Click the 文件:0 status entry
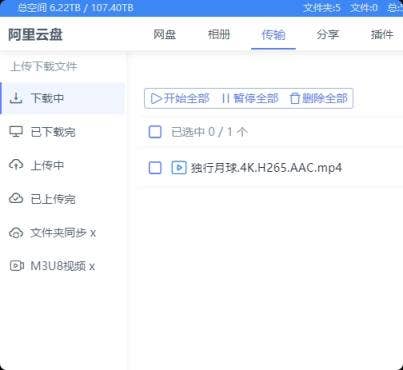This screenshot has width=403, height=370. pos(364,8)
